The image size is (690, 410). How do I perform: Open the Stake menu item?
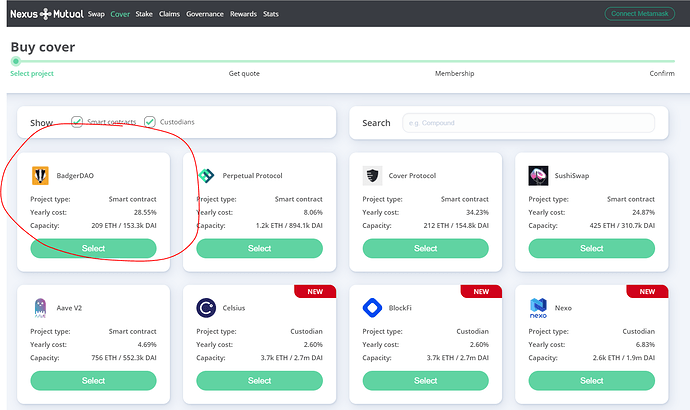pyautogui.click(x=144, y=14)
